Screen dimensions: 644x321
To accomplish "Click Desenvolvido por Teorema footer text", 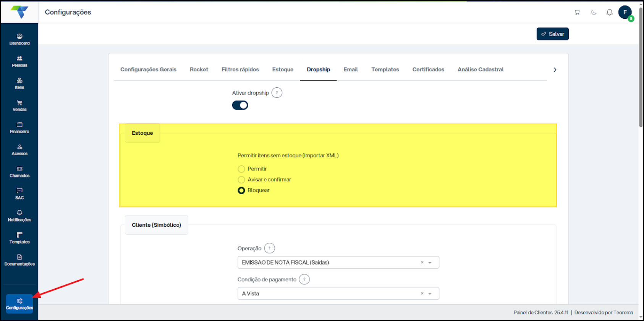I will 604,312.
